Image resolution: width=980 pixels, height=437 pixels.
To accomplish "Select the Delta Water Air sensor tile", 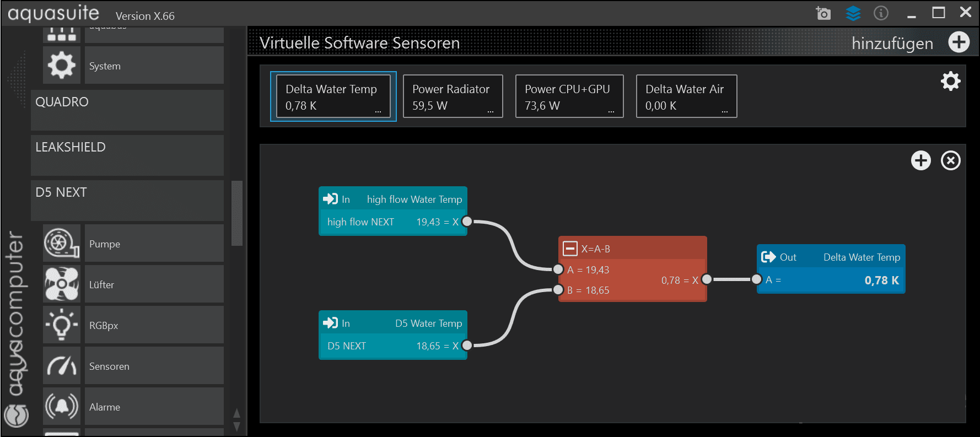I will coord(686,96).
